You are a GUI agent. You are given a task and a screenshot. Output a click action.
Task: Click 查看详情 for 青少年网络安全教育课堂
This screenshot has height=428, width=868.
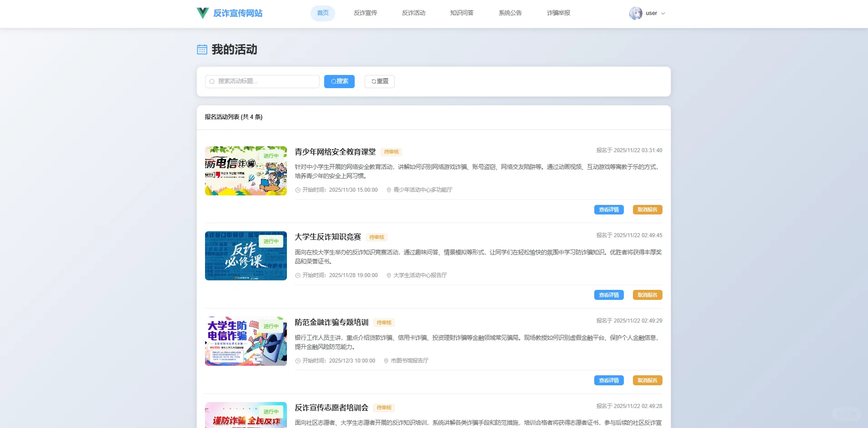[608, 209]
